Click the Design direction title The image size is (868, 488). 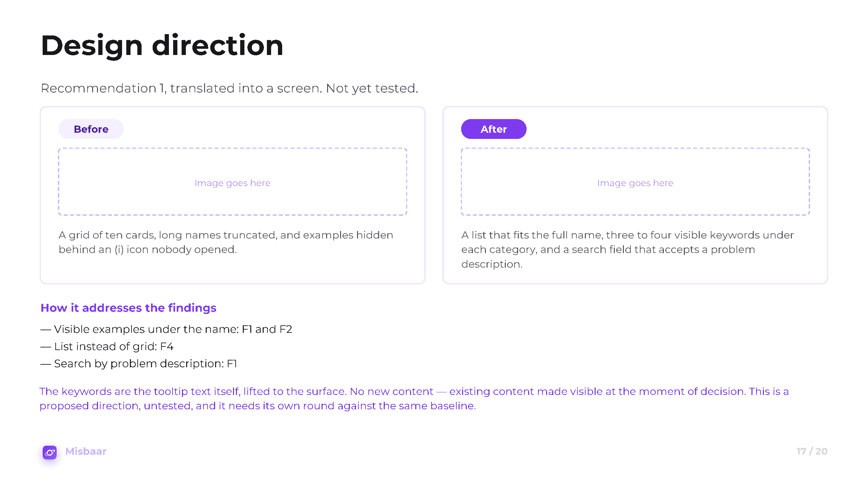[162, 46]
